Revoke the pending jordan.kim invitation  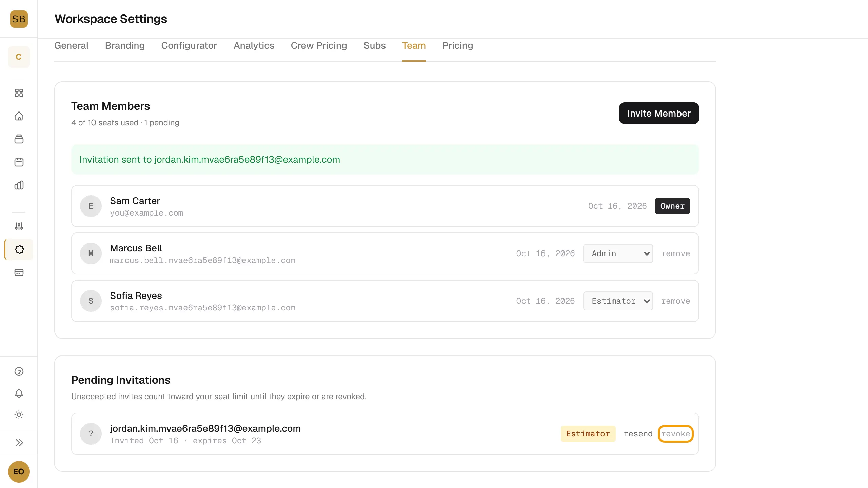pyautogui.click(x=675, y=434)
